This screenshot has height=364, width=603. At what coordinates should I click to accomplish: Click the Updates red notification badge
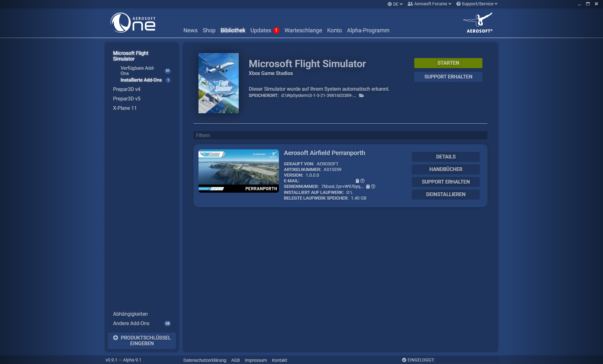[x=276, y=30]
